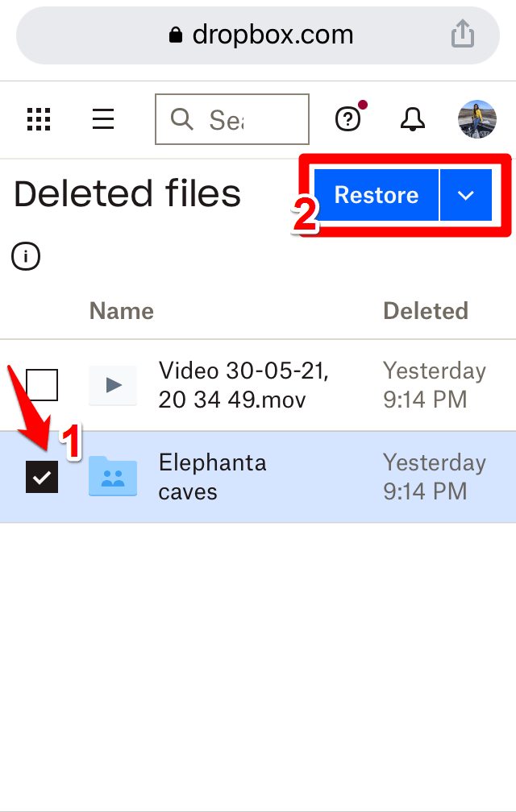
Task: Click the help question mark icon
Action: (347, 119)
